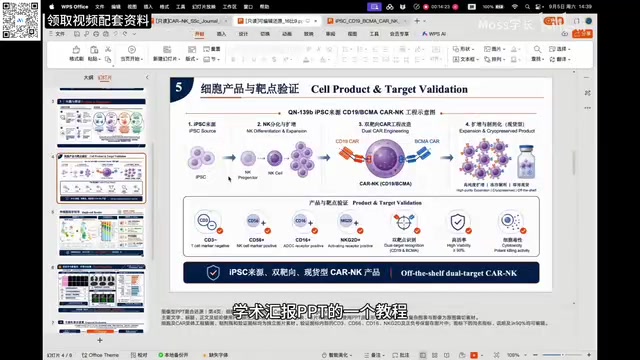Open the Section (节) dropdown

point(211,59)
